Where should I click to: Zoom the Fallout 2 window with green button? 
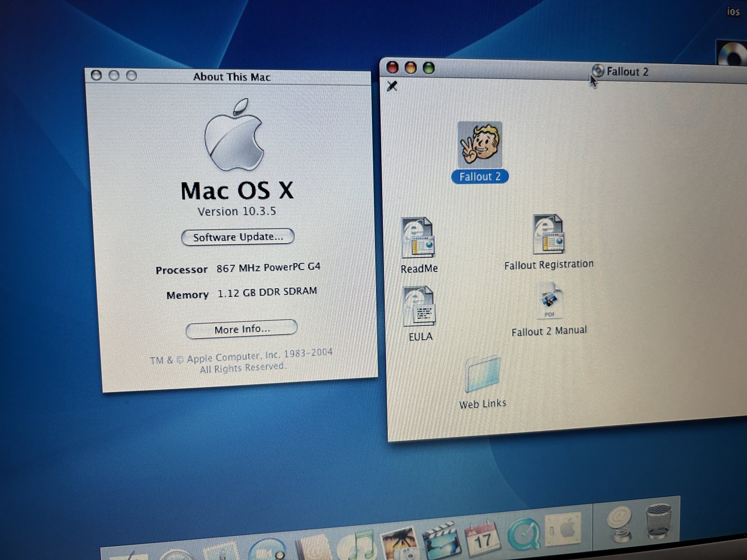coord(428,68)
